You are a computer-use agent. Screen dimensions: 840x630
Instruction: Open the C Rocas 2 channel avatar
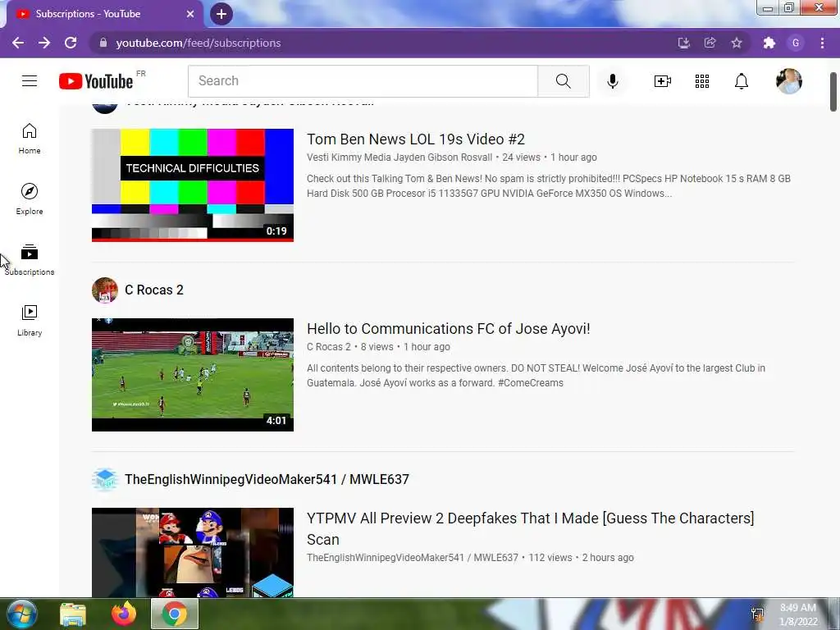105,290
